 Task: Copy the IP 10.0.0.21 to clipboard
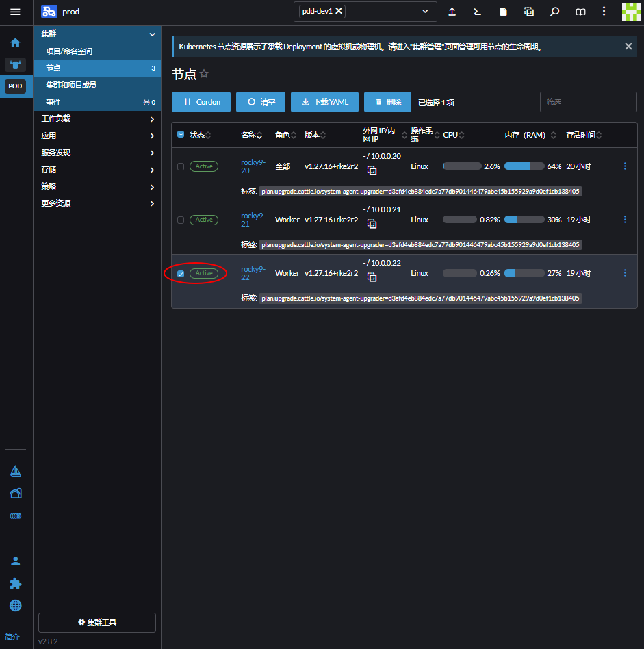click(x=372, y=224)
